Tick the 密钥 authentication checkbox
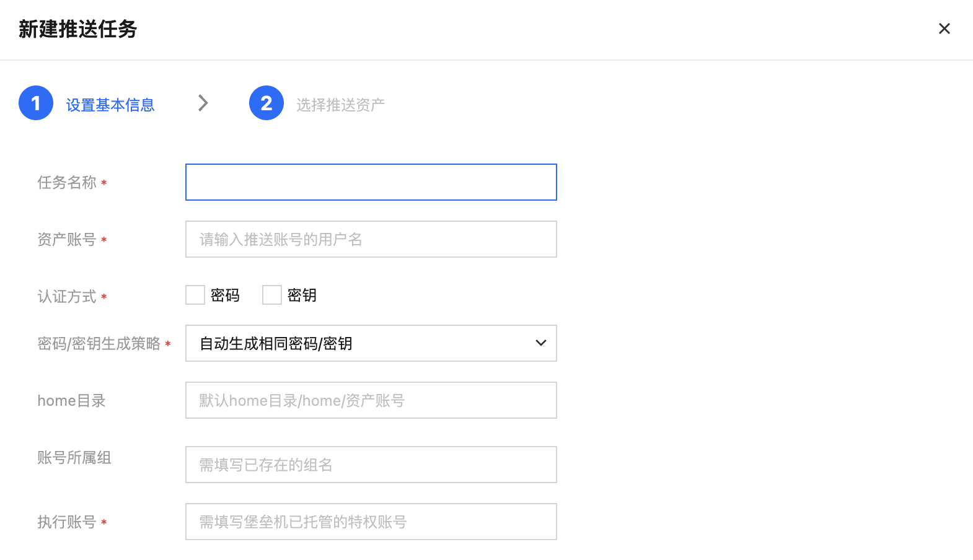This screenshot has height=560, width=973. [x=272, y=295]
